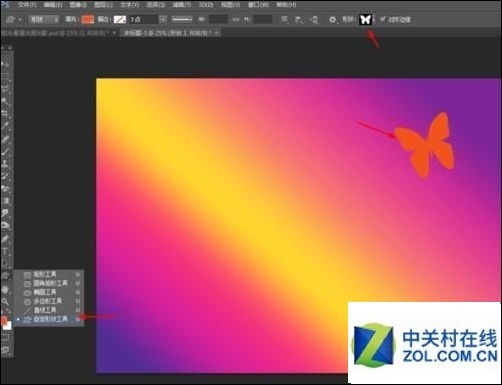Select the Lasso tool
Screen dimensions: 502x385
[x=5, y=89]
